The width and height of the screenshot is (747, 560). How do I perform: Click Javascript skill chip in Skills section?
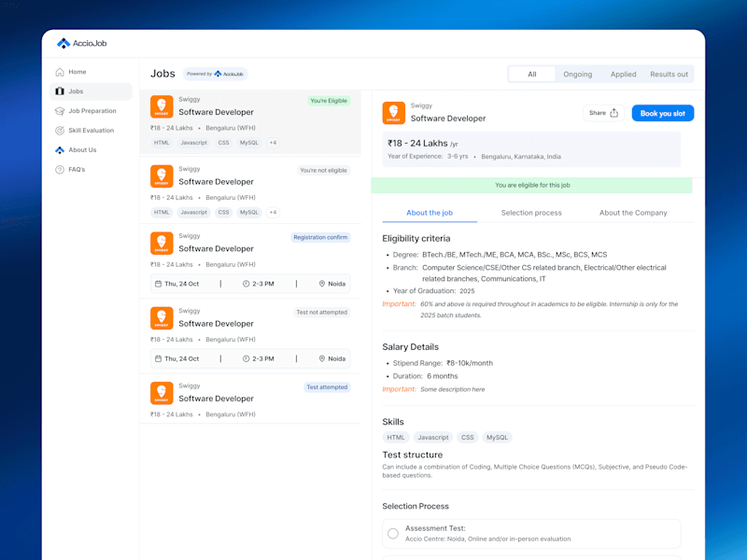click(433, 437)
